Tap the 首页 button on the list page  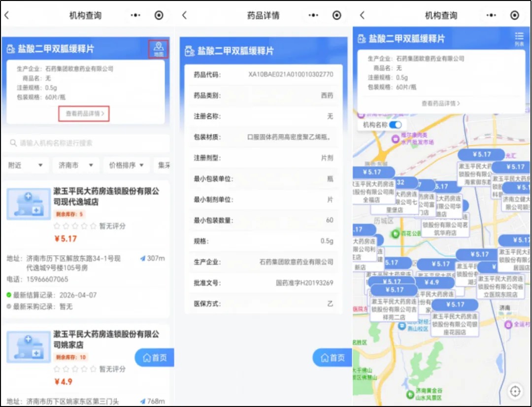pos(154,358)
